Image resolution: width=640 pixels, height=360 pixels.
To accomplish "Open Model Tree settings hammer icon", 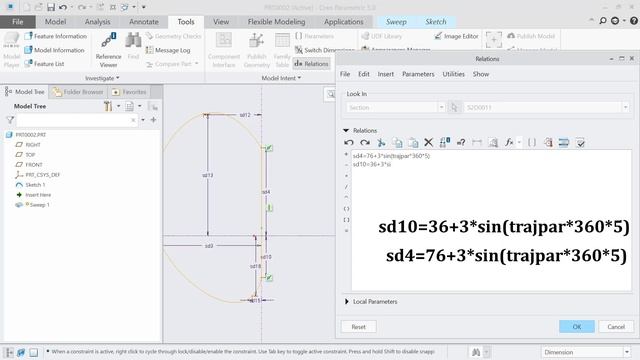I will click(x=108, y=107).
